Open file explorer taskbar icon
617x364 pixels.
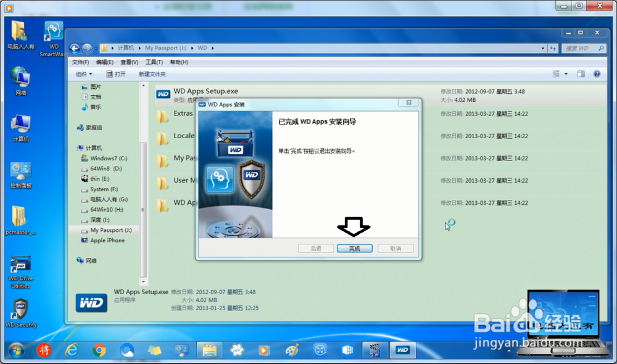tap(209, 350)
